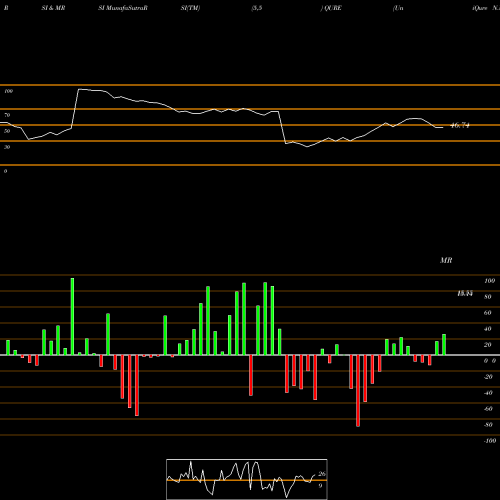Click the MR panel title label
Image resolution: width=500 pixels, height=500 pixels.
point(446,260)
